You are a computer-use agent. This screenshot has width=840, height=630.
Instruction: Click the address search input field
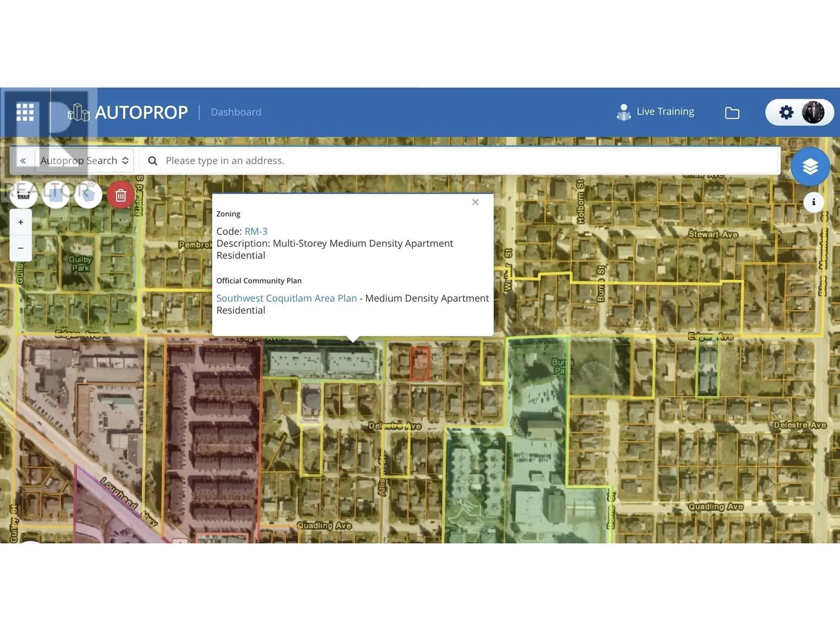point(462,161)
